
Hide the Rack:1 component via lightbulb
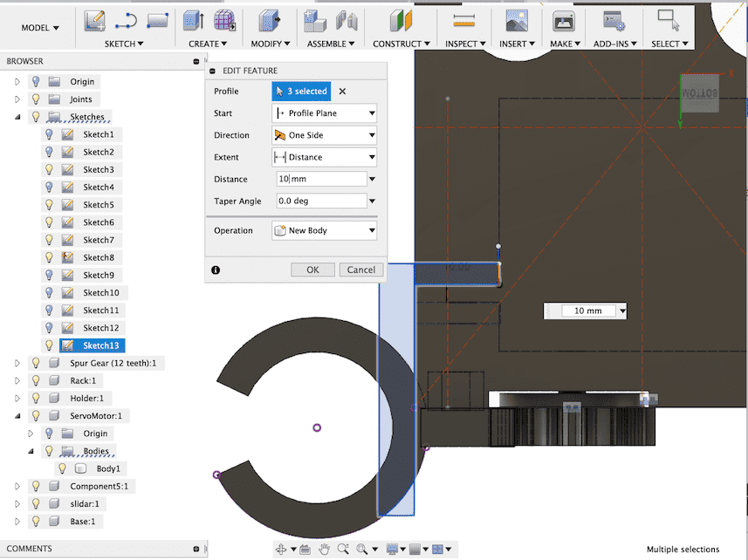36,380
